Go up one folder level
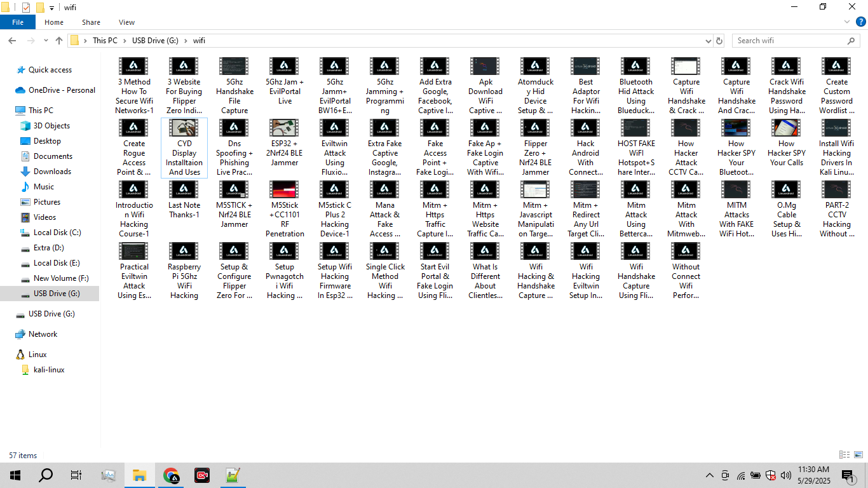Image resolution: width=868 pixels, height=488 pixels. [59, 41]
